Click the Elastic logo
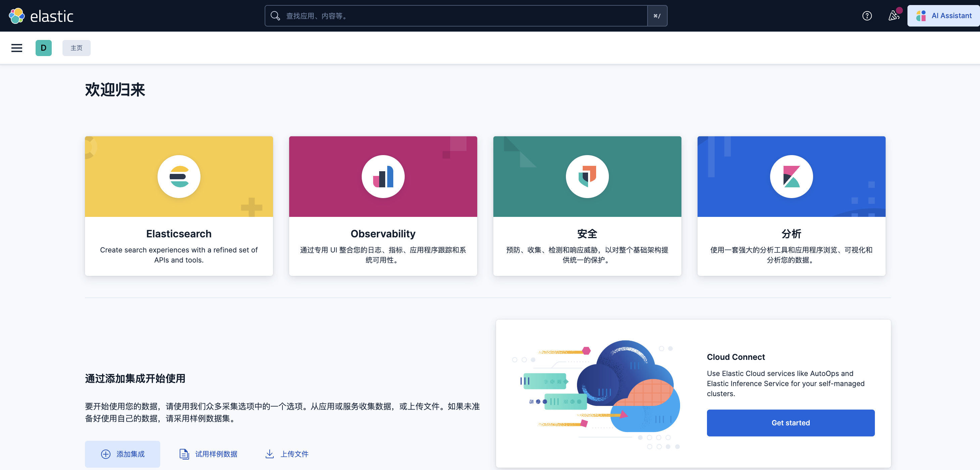980x470 pixels. coord(41,16)
